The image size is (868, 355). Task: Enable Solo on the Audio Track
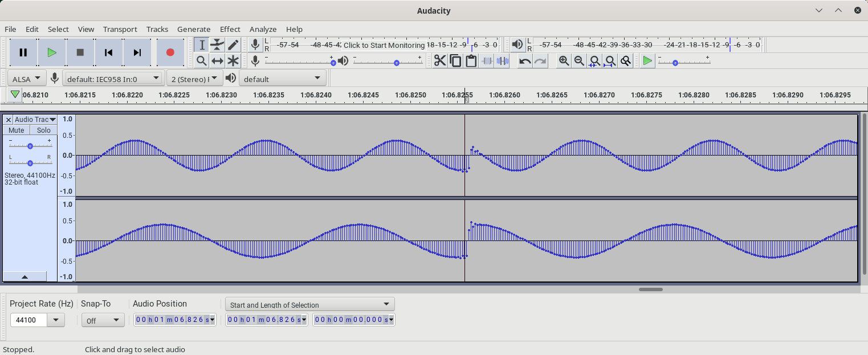[x=43, y=130]
